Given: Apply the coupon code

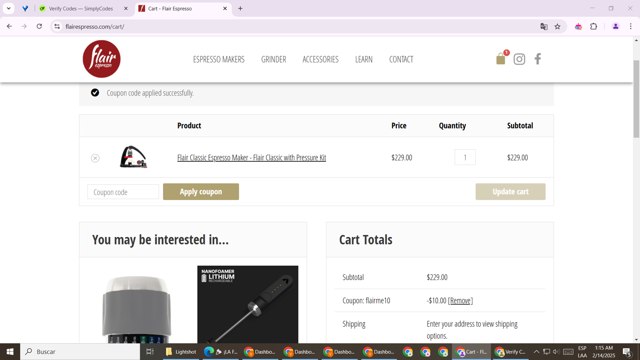Looking at the screenshot, I should [201, 191].
